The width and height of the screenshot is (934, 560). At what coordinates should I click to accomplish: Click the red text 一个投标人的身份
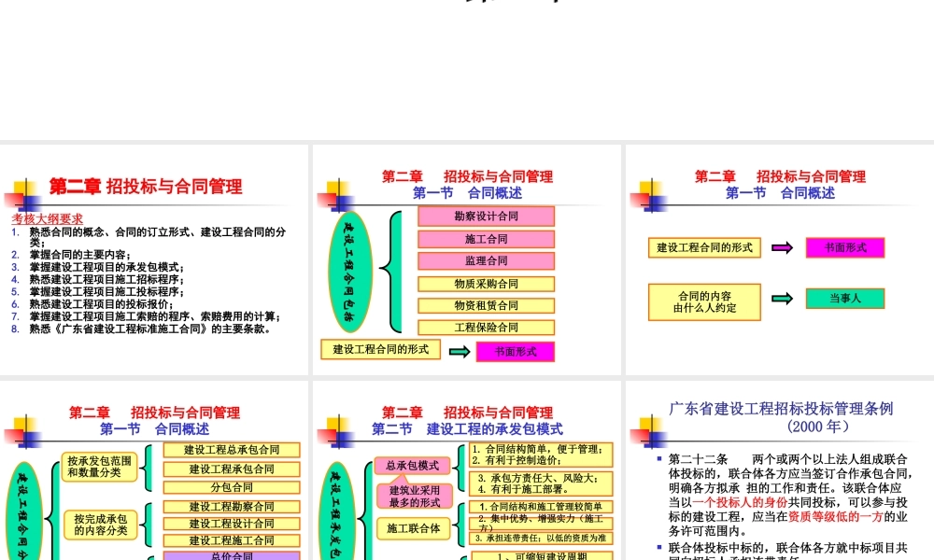[740, 502]
